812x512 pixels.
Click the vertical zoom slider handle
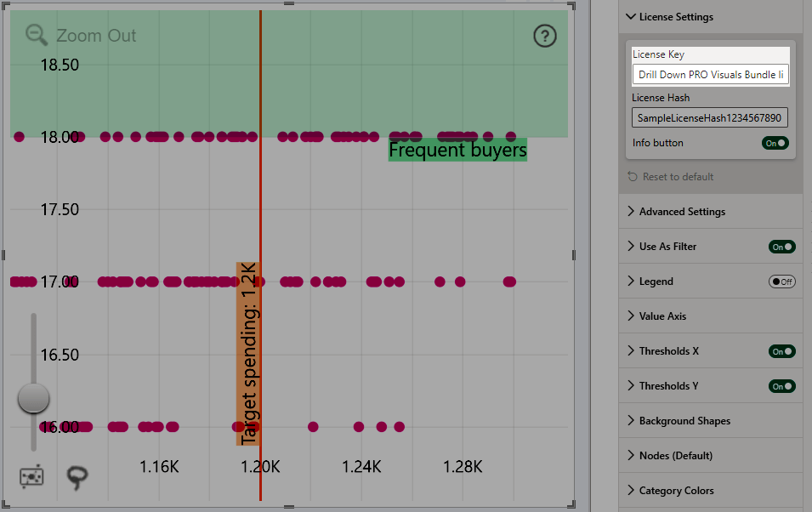click(x=33, y=397)
